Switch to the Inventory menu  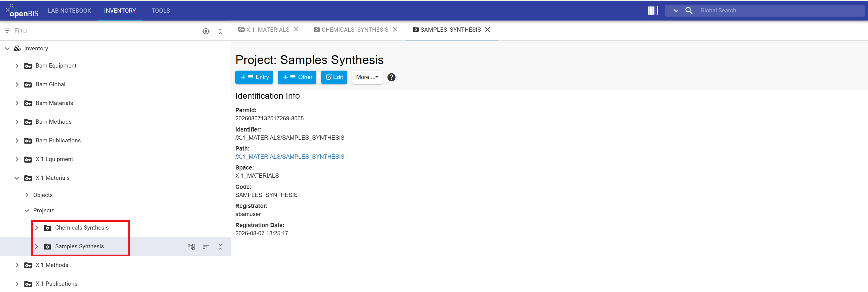pos(120,11)
